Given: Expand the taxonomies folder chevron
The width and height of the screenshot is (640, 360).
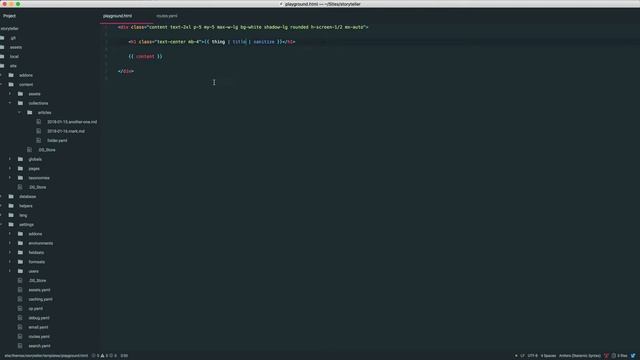Looking at the screenshot, I should (10, 178).
